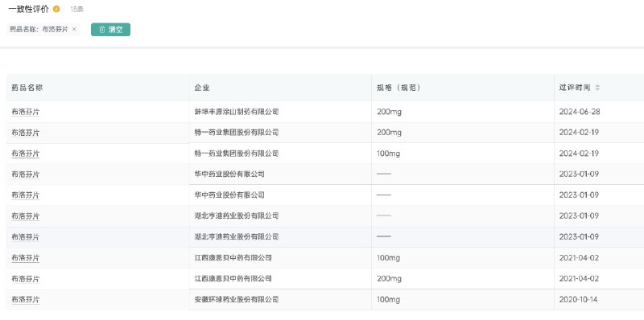Select the 江西康恩贝中药有限公司 200mg row

[325, 278]
